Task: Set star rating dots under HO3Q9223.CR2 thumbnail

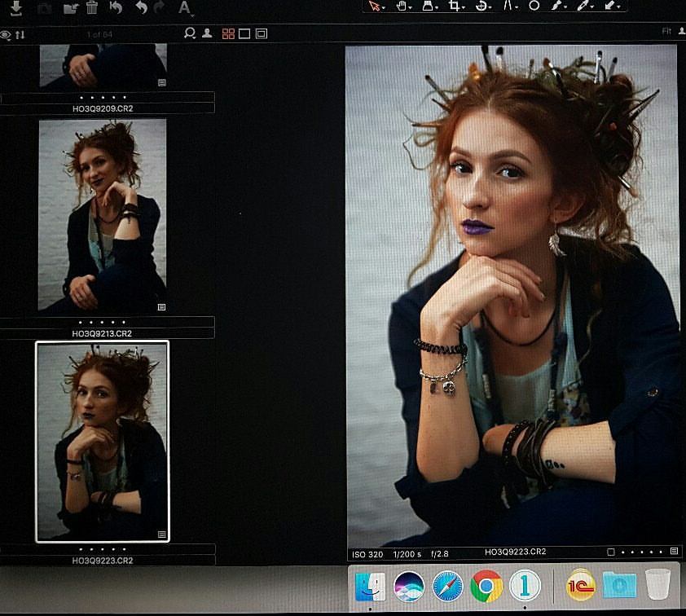Action: tap(103, 549)
